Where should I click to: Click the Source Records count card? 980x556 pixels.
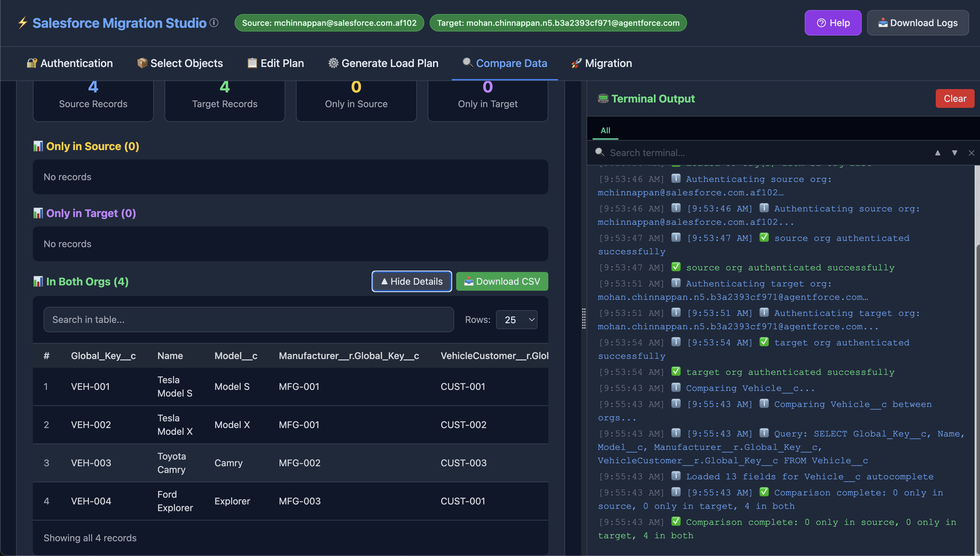tap(93, 101)
